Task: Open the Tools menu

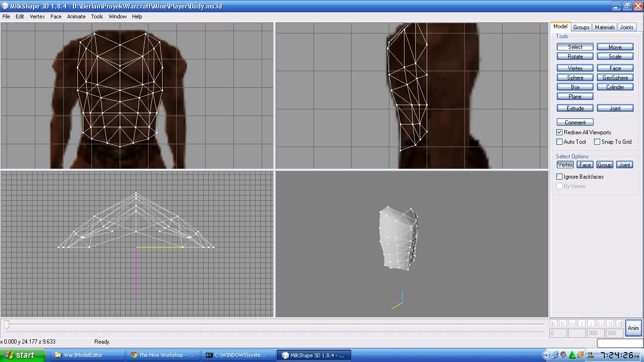Action: pyautogui.click(x=97, y=16)
